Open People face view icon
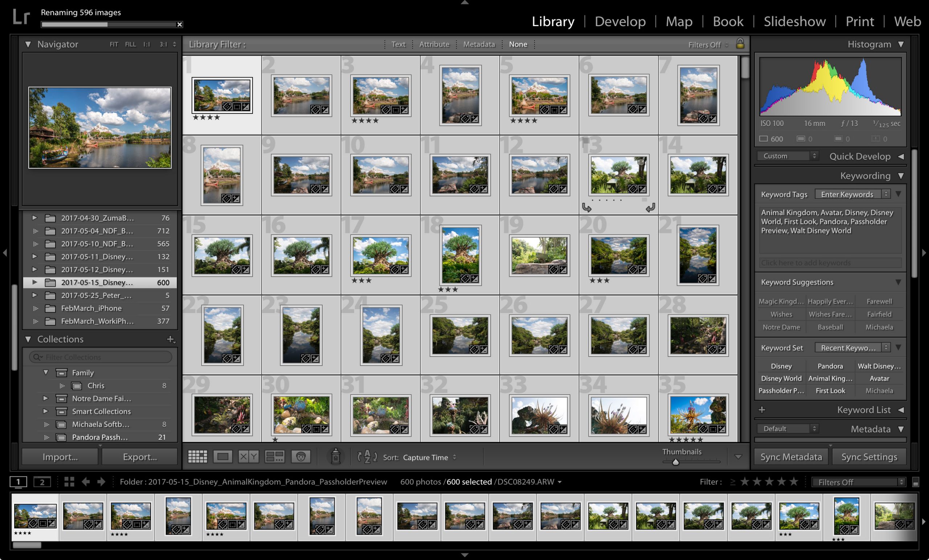Image resolution: width=929 pixels, height=560 pixels. click(x=300, y=457)
